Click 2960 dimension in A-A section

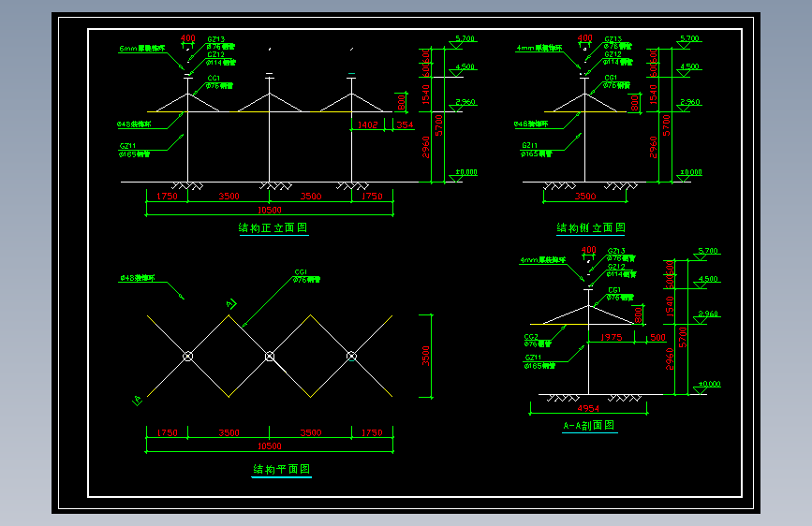point(670,358)
